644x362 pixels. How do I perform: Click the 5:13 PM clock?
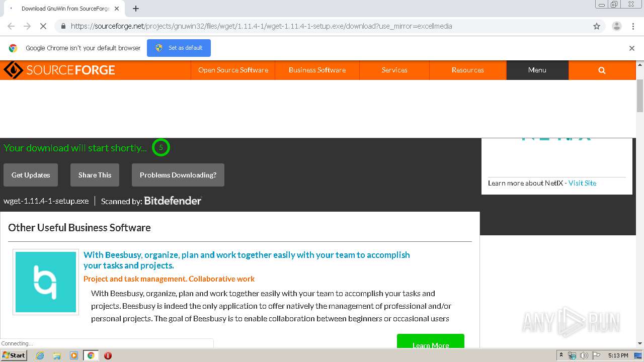618,355
